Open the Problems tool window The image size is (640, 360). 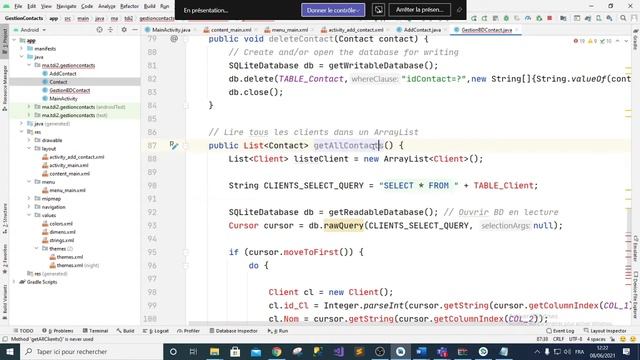[x=58, y=331]
